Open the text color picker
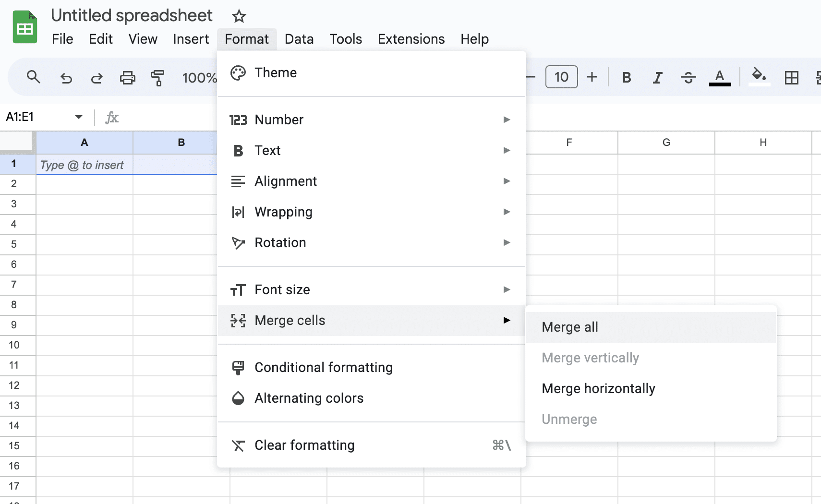 (719, 77)
